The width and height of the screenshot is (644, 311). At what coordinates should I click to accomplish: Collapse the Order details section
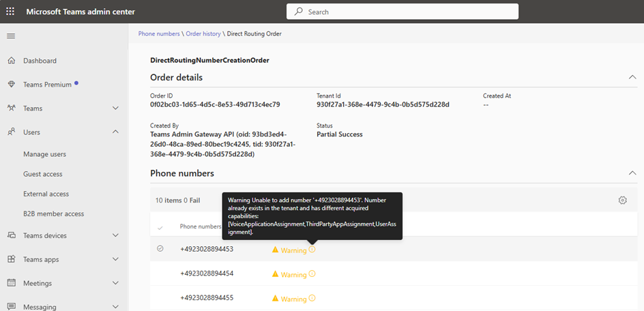[632, 77]
